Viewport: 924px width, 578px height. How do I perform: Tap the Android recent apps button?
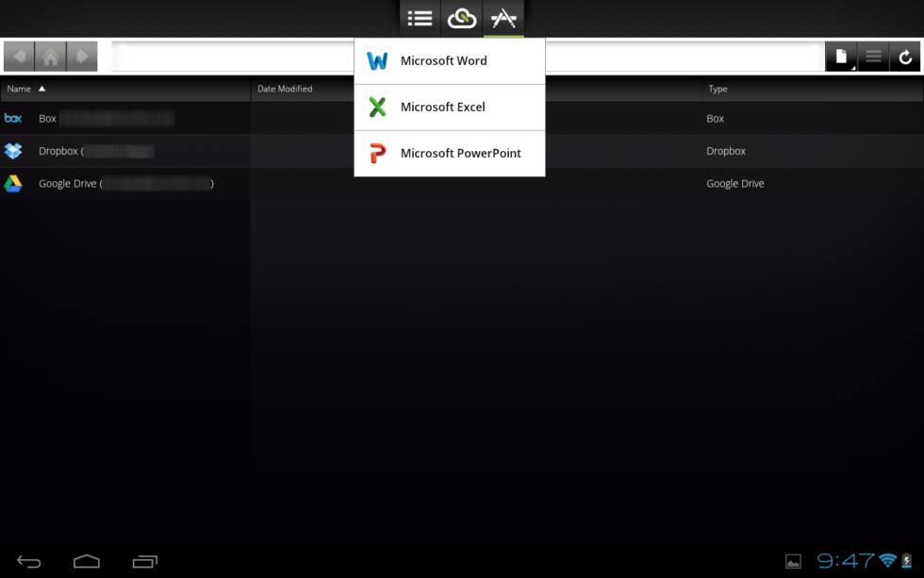click(145, 562)
